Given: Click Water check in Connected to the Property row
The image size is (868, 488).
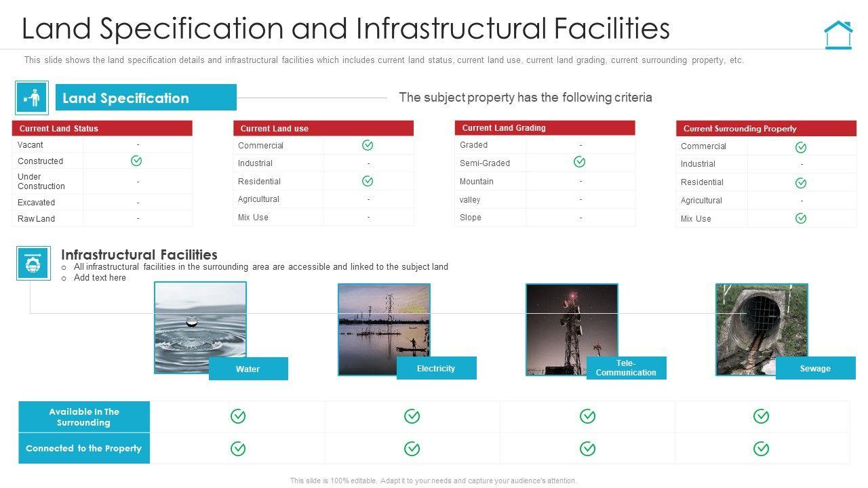Looking at the screenshot, I should coord(238,449).
